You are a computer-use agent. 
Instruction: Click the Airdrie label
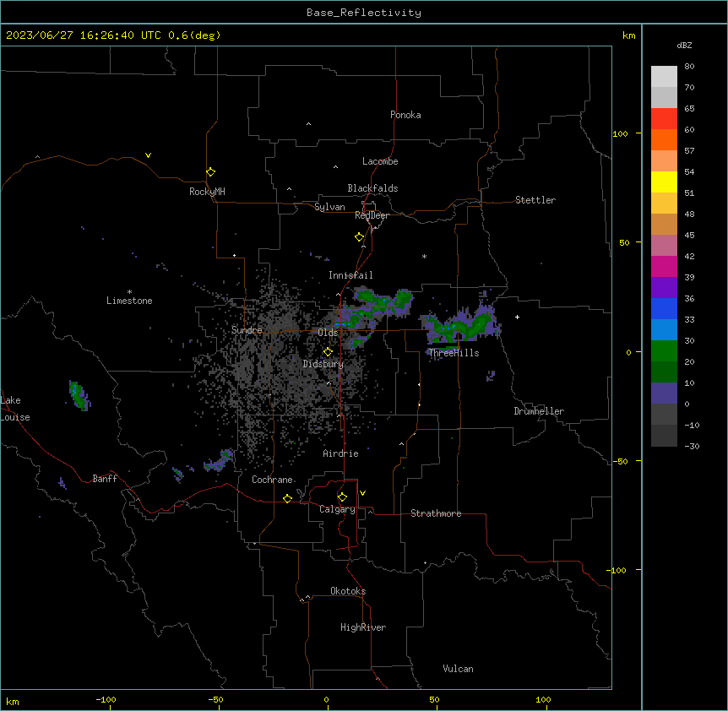(x=341, y=453)
